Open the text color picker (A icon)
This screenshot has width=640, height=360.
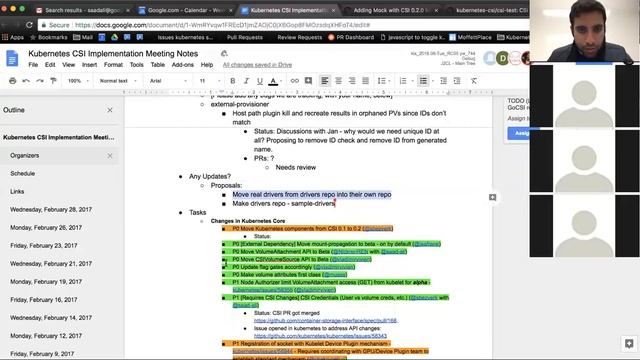click(273, 81)
